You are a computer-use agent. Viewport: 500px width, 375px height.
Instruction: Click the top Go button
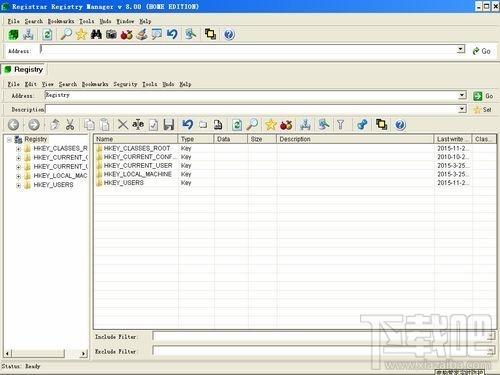click(x=482, y=51)
